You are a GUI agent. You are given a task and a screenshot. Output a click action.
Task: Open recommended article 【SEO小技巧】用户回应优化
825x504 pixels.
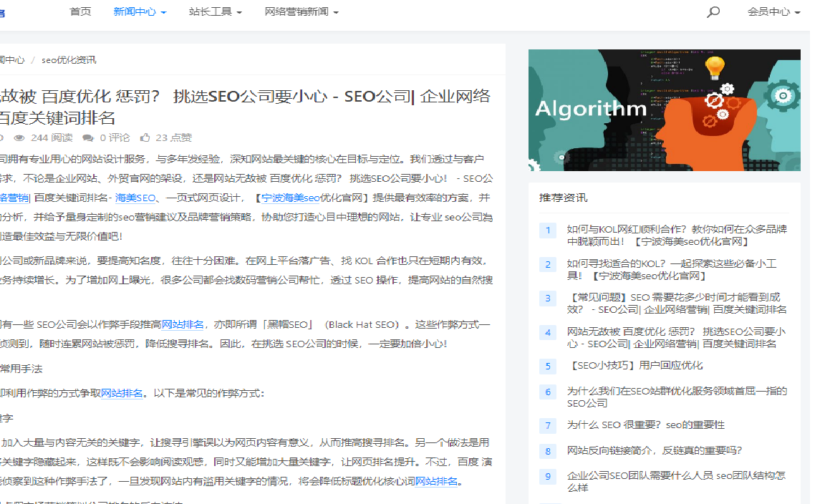[635, 365]
